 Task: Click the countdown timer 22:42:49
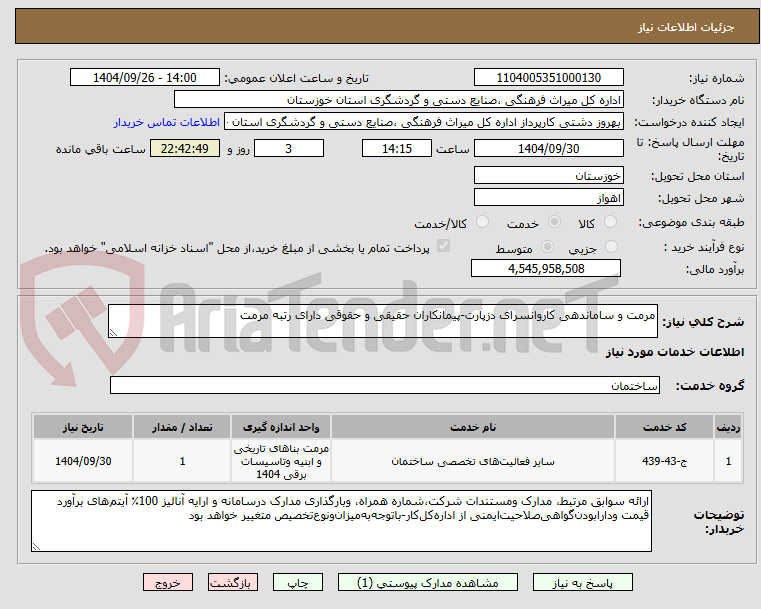[185, 148]
